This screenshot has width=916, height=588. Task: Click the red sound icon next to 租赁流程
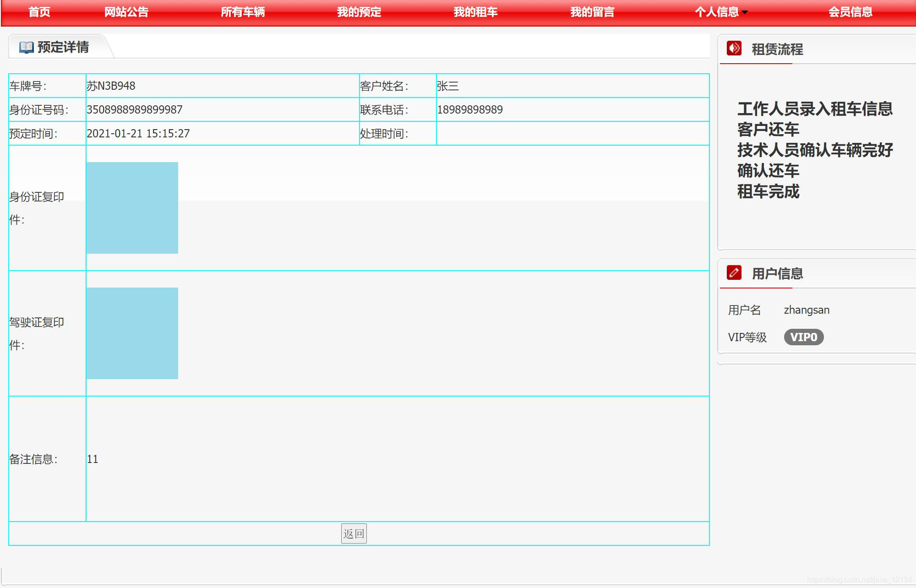734,48
